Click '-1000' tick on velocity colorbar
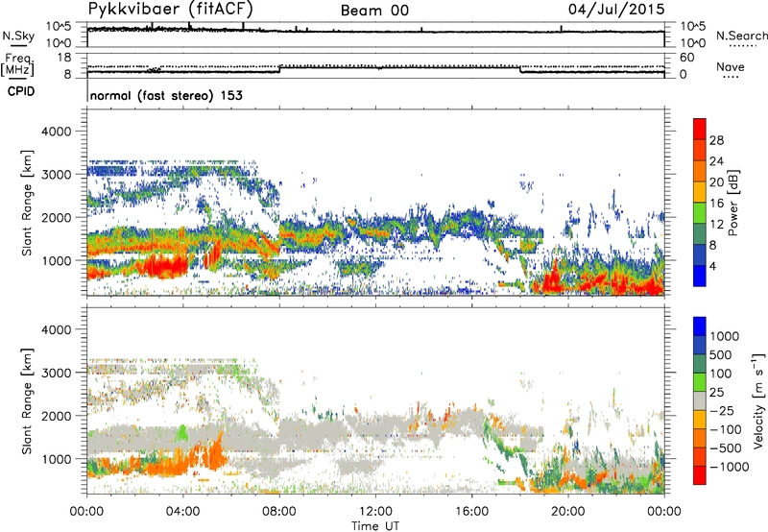Screen dimensions: 768x532 tap(729, 467)
